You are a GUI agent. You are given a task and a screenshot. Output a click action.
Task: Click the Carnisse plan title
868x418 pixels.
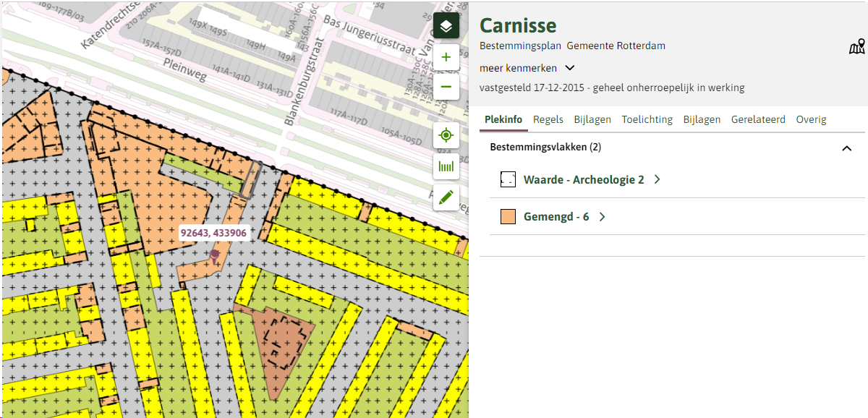pos(518,25)
